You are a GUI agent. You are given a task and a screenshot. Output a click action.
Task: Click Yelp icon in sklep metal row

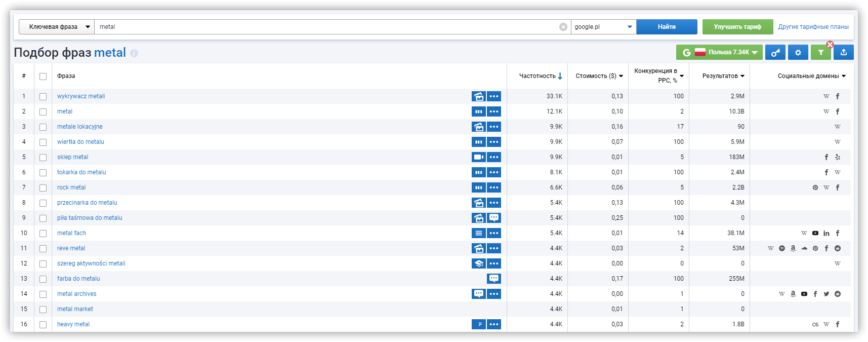pyautogui.click(x=838, y=157)
